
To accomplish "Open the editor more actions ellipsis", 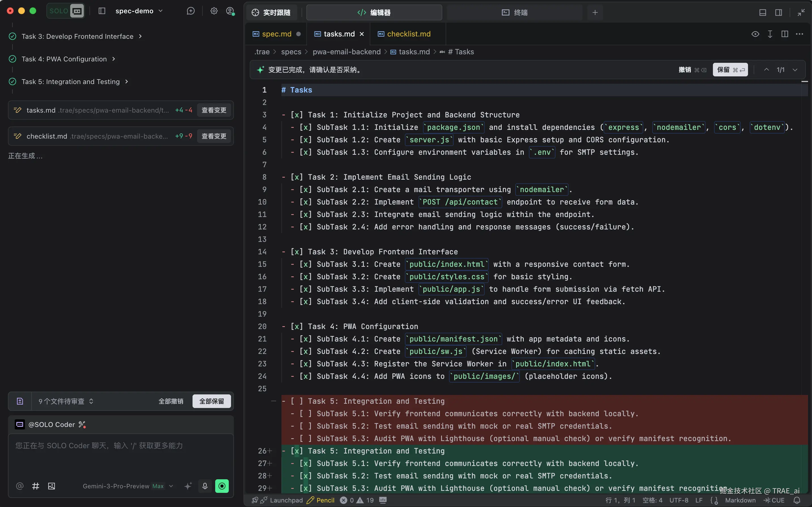I will point(800,34).
